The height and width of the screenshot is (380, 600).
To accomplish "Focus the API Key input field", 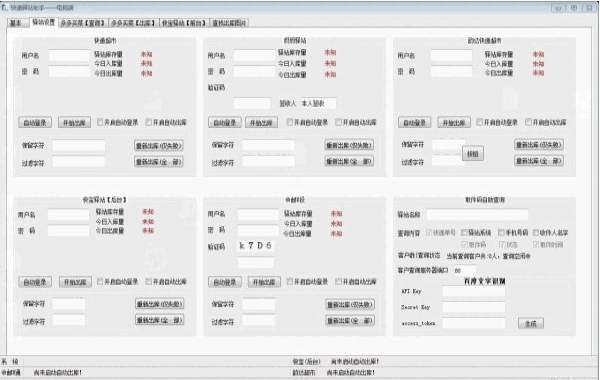I will (x=474, y=291).
